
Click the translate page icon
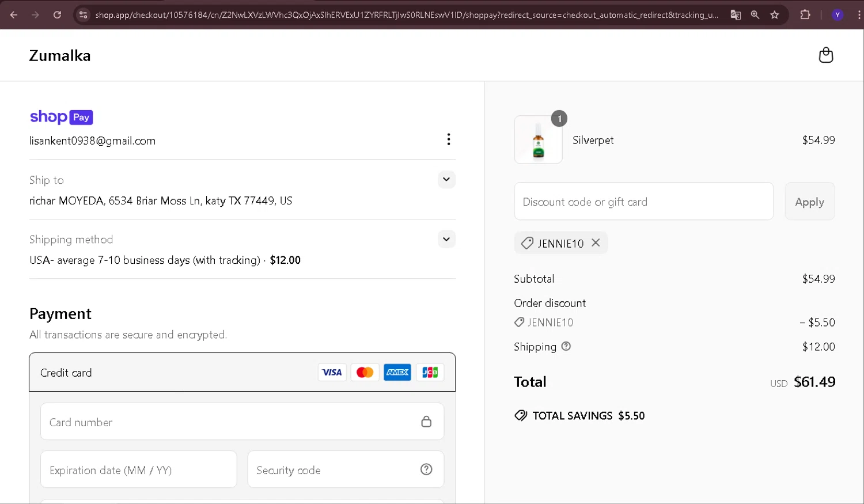coord(736,15)
